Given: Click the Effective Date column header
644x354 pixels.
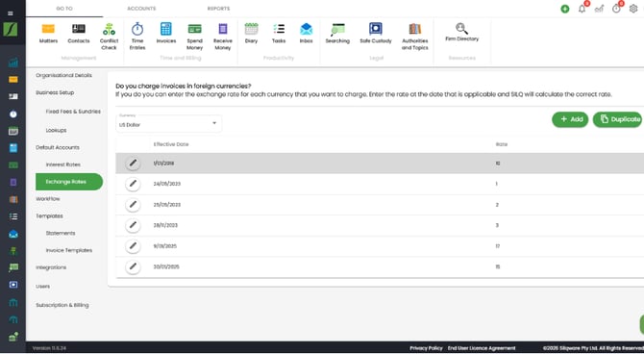Looking at the screenshot, I should 171,144.
